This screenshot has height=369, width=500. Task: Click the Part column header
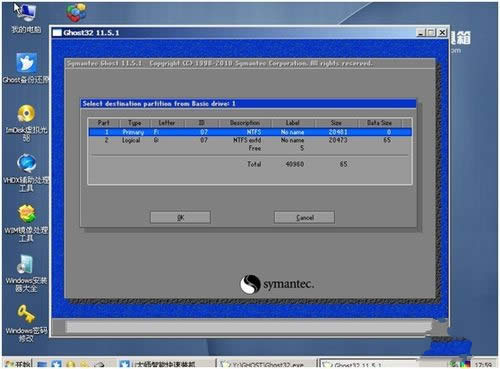point(104,123)
